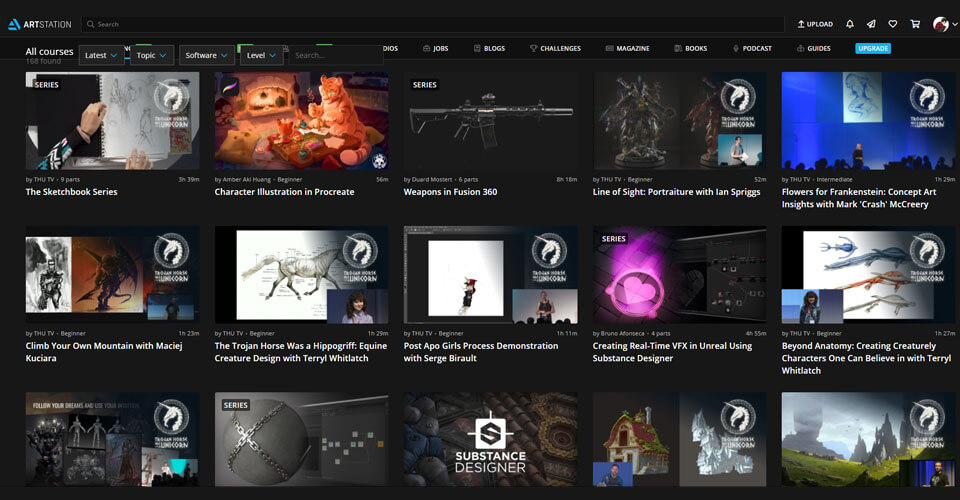Open Line of Sight Portraiture thumbnail
This screenshot has width=960, height=500.
(x=680, y=121)
